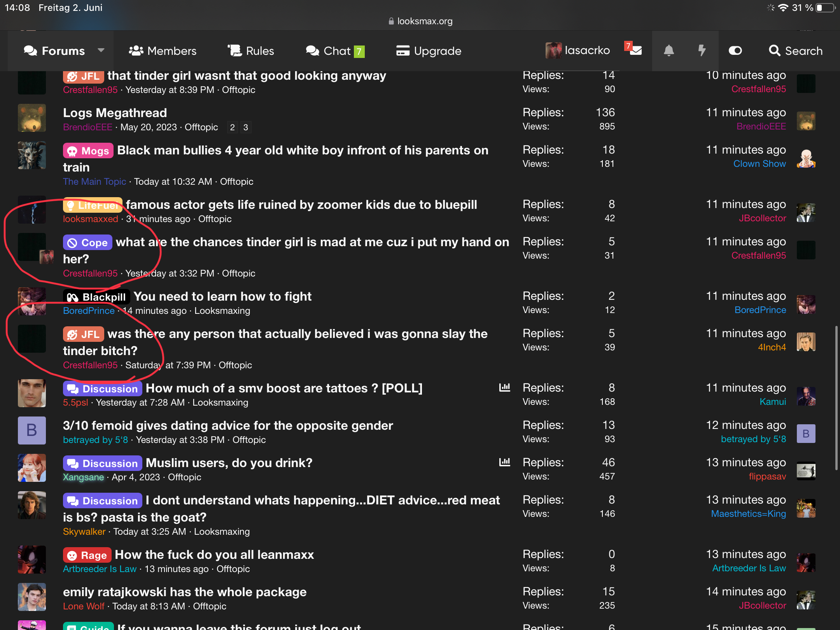
Task: Filter by the LifeFuel prefix tag
Action: (93, 205)
